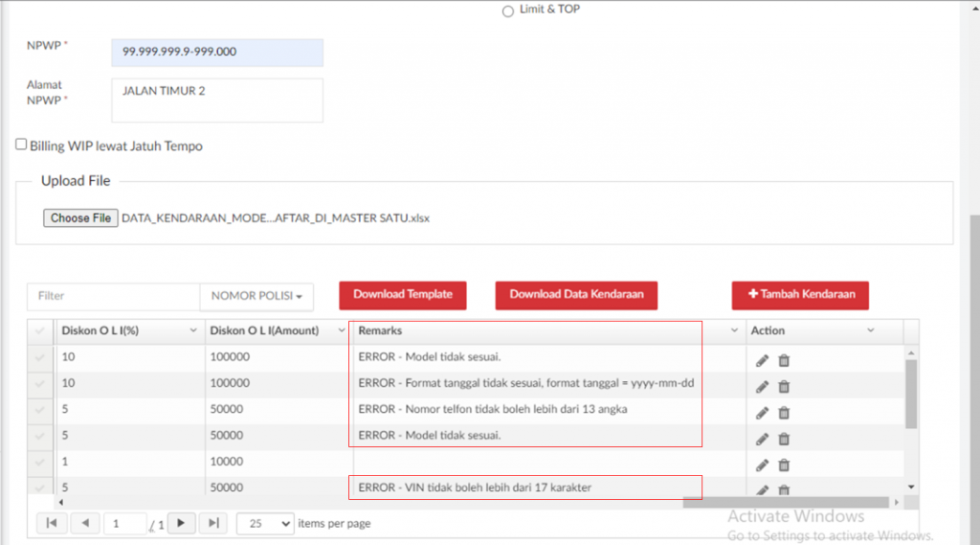Toggle the select-all checkbox in grid header
980x545 pixels.
(40, 331)
